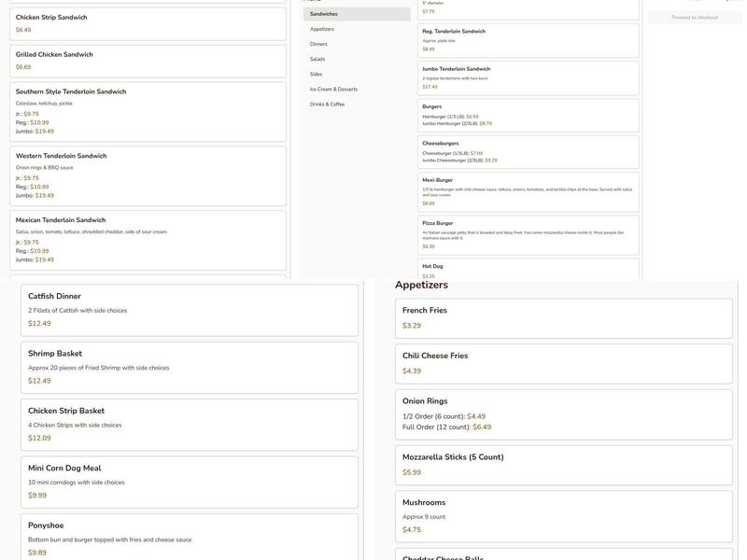Image resolution: width=747 pixels, height=560 pixels.
Task: Select the Pizza Burger menu item
Action: tap(528, 235)
